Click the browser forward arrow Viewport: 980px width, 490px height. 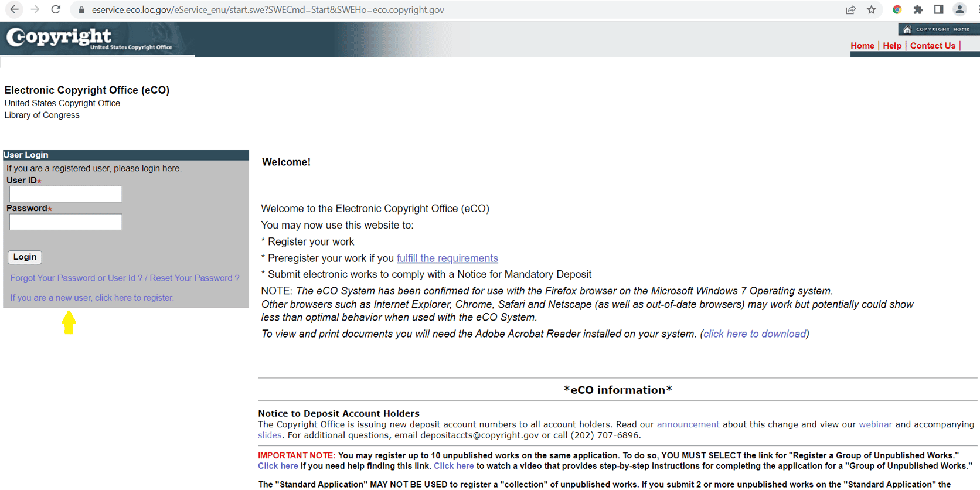click(x=35, y=9)
